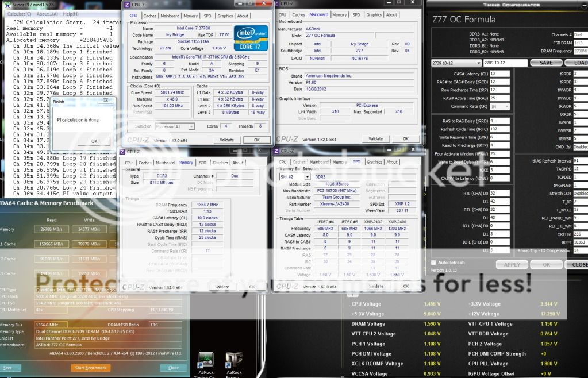
Task: Click the CPU-Z title icon of the Memory window
Action: 121,151
